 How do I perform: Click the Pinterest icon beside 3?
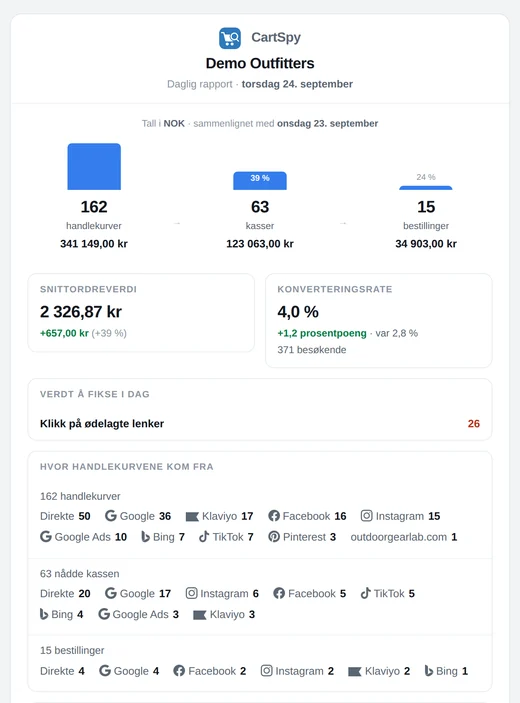point(274,536)
